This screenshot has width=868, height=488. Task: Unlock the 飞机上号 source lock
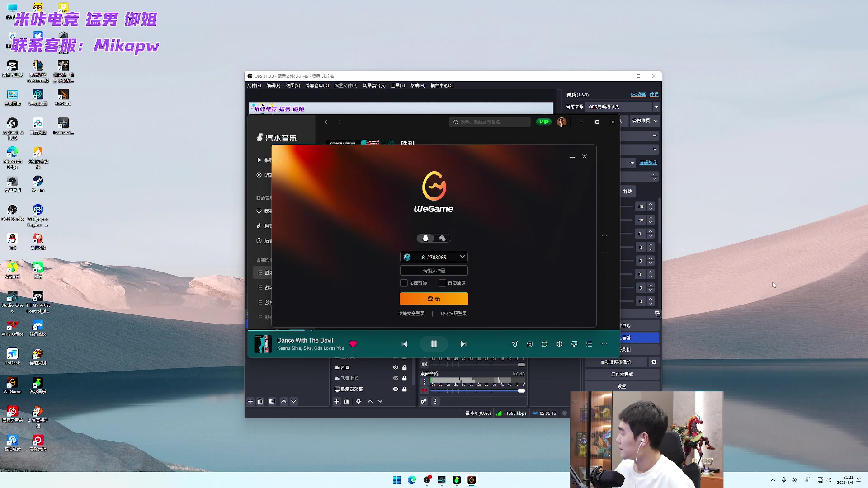click(405, 378)
